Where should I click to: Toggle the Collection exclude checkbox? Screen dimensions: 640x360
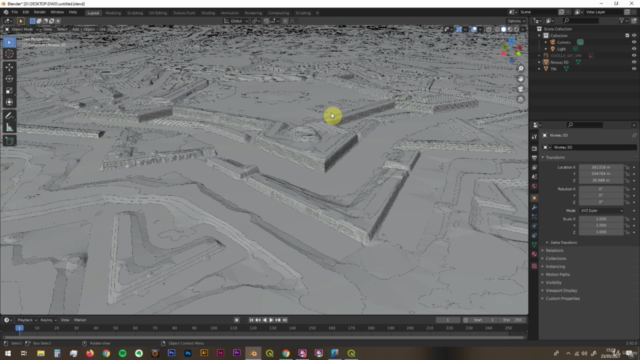point(627,36)
